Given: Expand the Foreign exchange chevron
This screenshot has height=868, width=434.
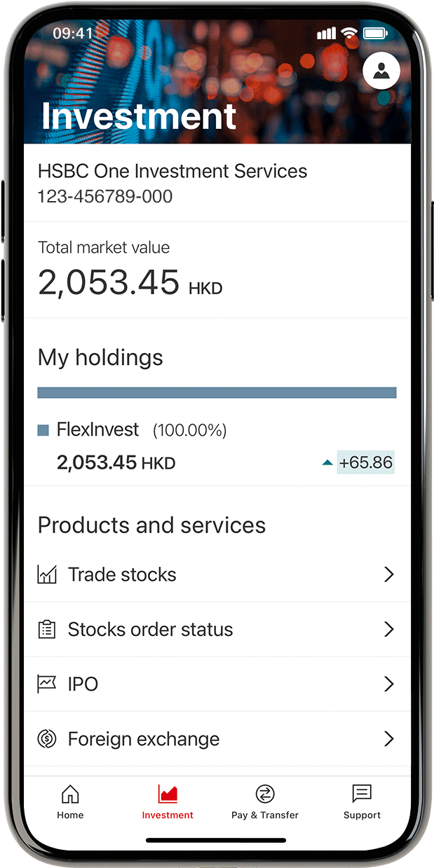Looking at the screenshot, I should (388, 738).
